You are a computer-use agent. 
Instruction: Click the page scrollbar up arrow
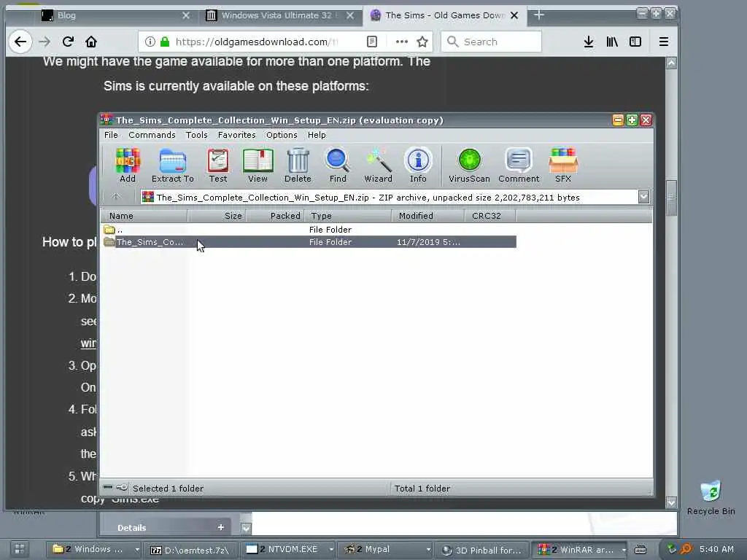pos(671,63)
